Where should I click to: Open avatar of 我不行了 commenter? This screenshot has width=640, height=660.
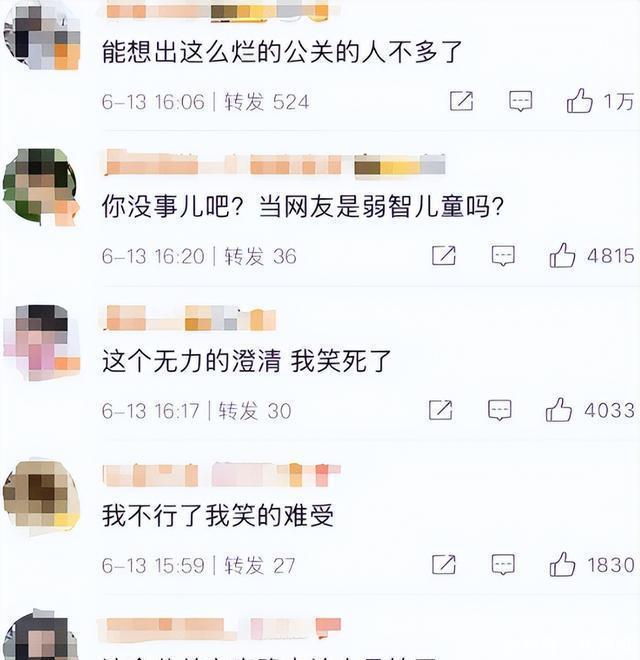point(41,499)
